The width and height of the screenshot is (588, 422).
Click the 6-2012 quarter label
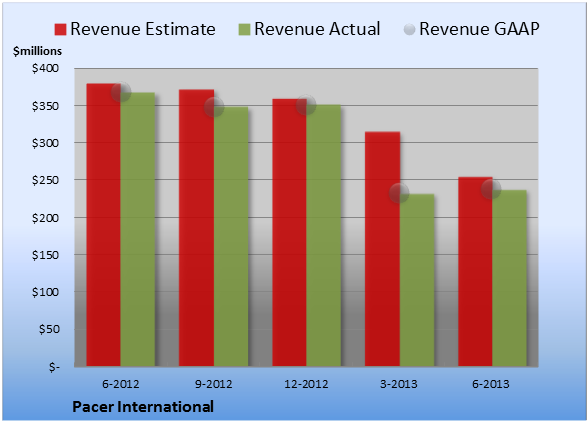pyautogui.click(x=121, y=384)
